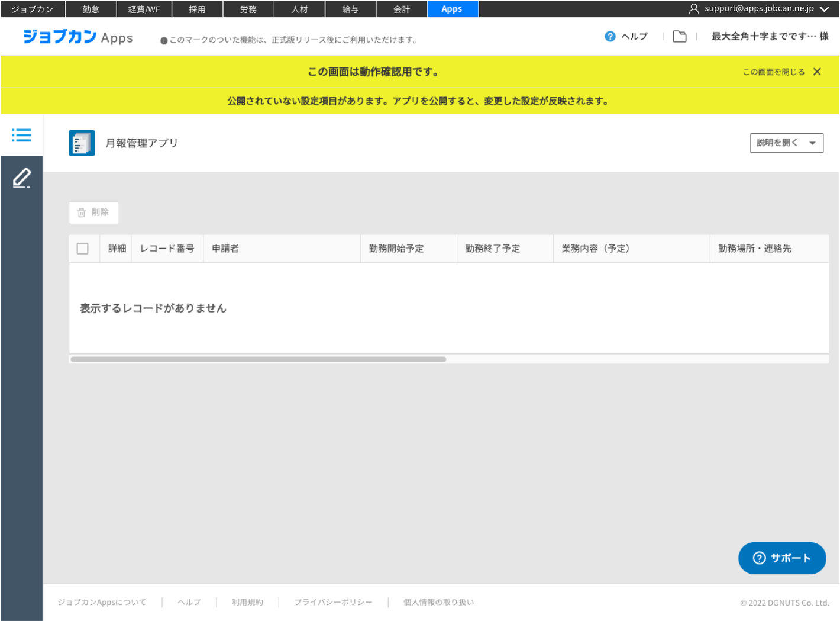The width and height of the screenshot is (840, 621).
Task: Close the yellow banner with X icon
Action: (x=817, y=72)
